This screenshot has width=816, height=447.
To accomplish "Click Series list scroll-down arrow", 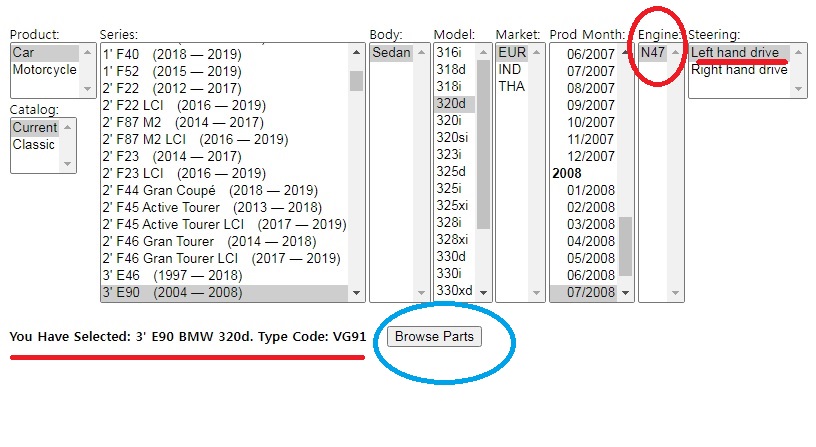I will click(356, 293).
